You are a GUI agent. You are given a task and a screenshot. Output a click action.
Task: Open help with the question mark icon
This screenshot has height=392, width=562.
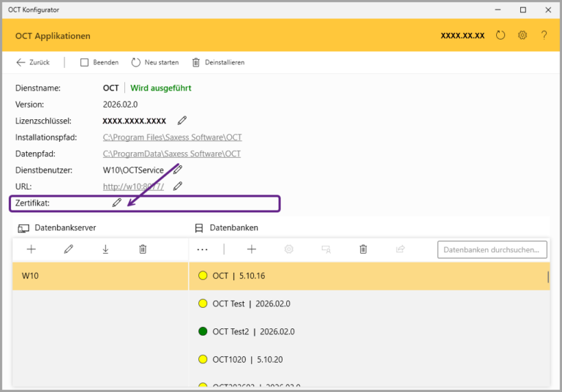(544, 35)
